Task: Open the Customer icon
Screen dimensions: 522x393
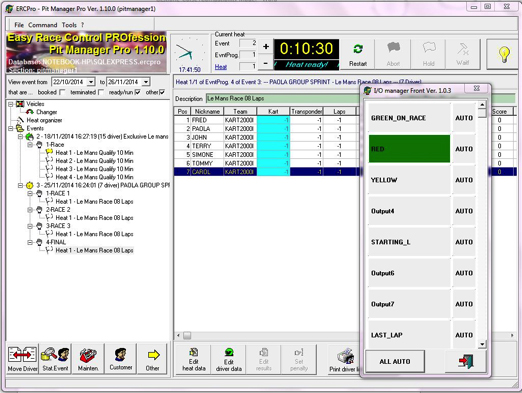Action: click(x=121, y=359)
